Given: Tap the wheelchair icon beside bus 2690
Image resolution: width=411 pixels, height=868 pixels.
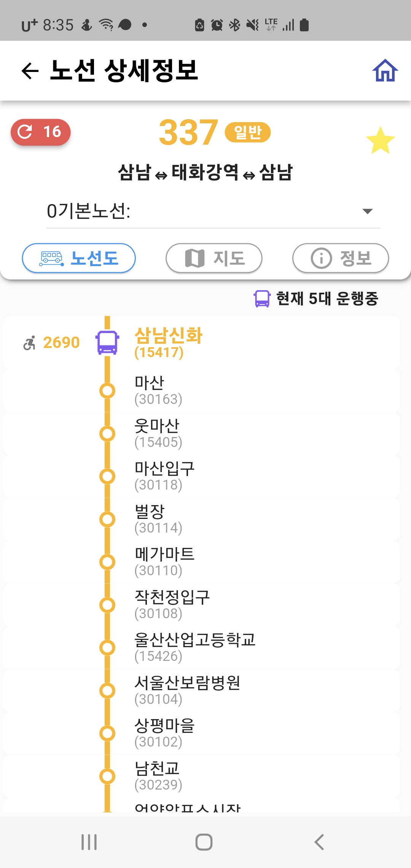Looking at the screenshot, I should 29,343.
